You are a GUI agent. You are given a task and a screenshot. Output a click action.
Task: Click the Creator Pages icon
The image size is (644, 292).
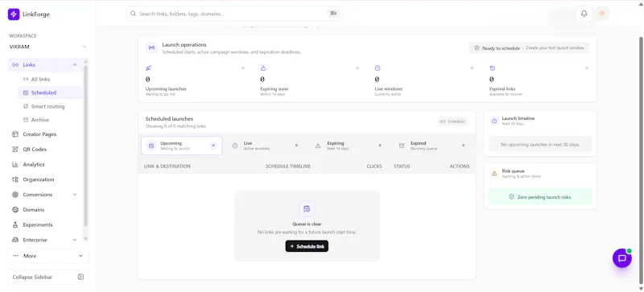(15, 134)
